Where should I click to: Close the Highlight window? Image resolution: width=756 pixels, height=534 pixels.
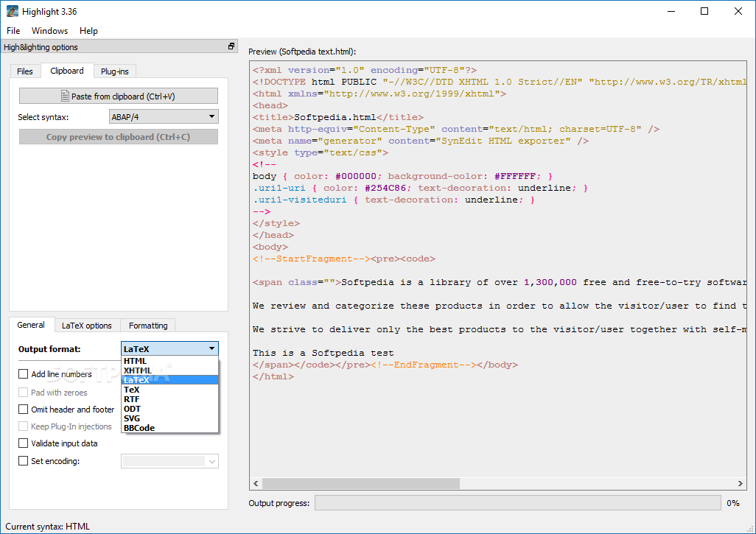click(x=738, y=11)
